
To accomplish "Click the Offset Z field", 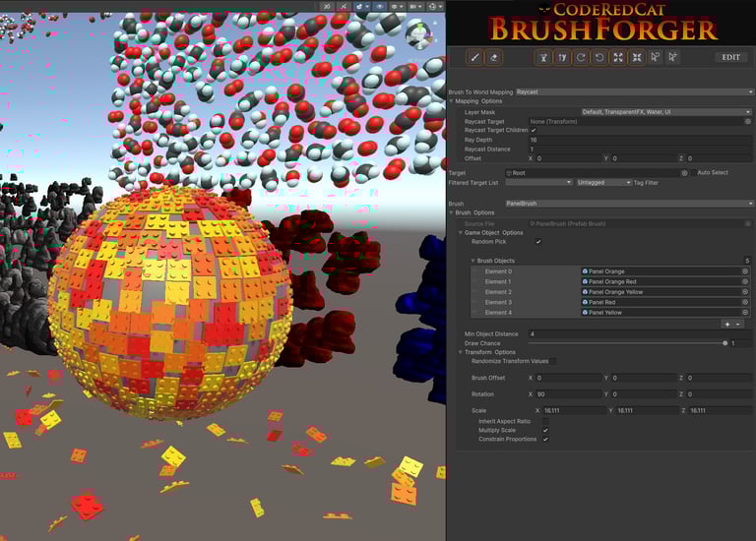I will coord(719,158).
